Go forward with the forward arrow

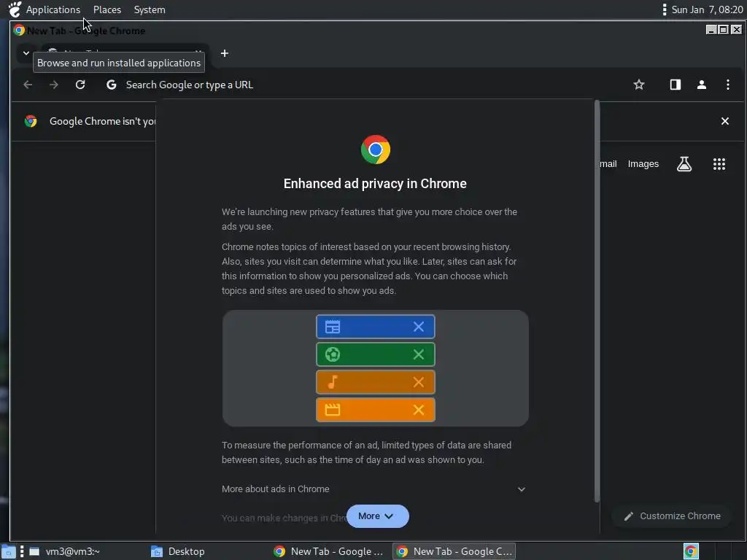point(54,85)
